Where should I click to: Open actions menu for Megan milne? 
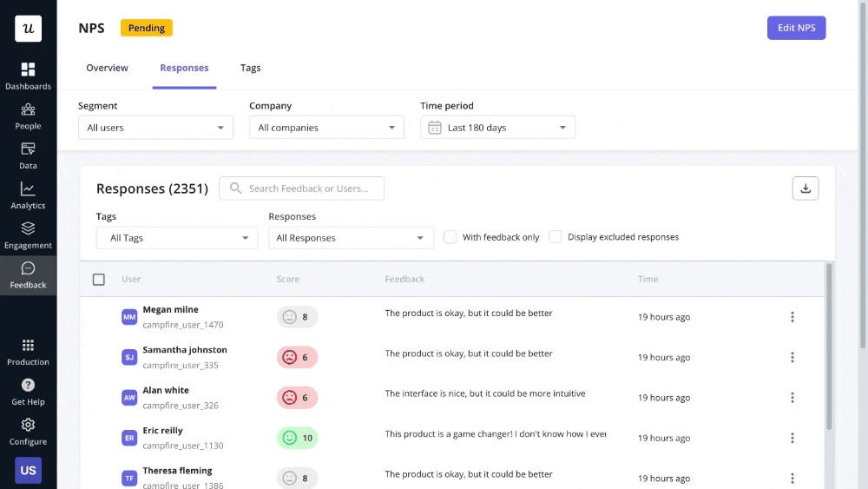pos(792,317)
